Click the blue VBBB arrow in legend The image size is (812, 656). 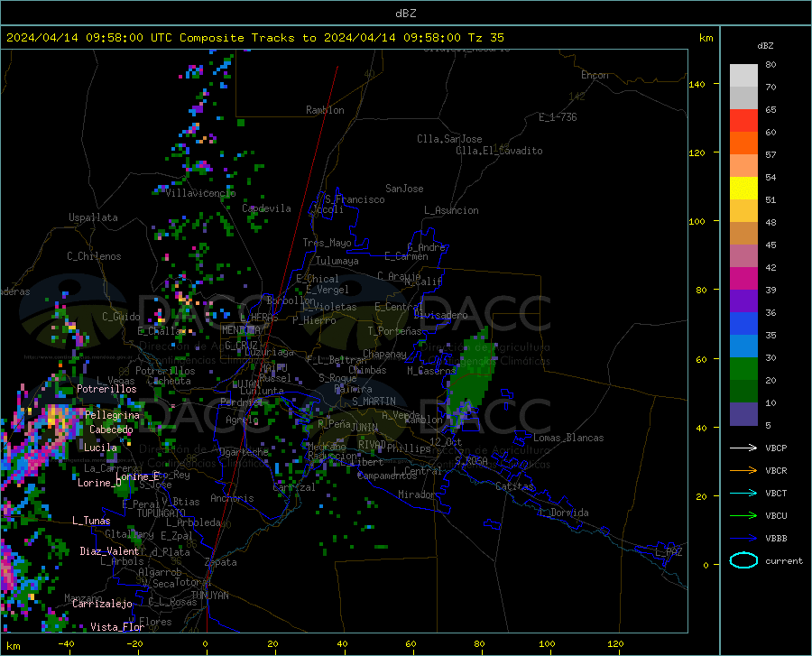click(x=743, y=539)
